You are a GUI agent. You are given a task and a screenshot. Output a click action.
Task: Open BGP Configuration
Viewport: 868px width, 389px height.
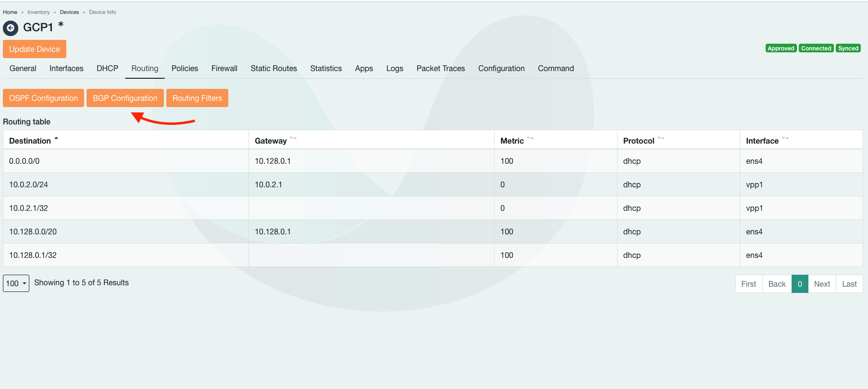(x=125, y=98)
